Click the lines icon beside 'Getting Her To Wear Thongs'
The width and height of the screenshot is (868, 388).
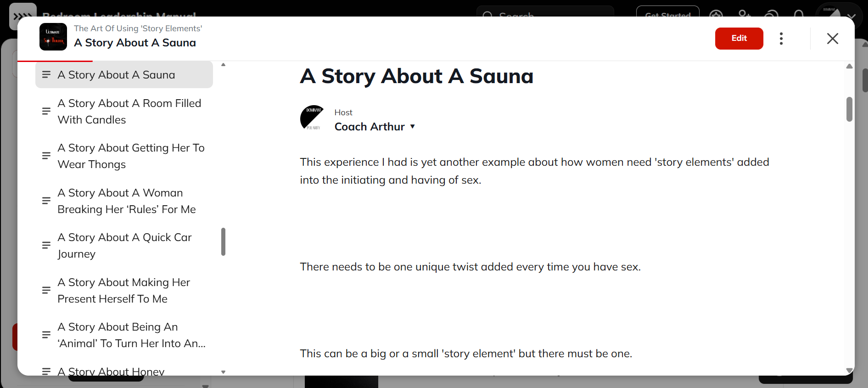click(46, 156)
